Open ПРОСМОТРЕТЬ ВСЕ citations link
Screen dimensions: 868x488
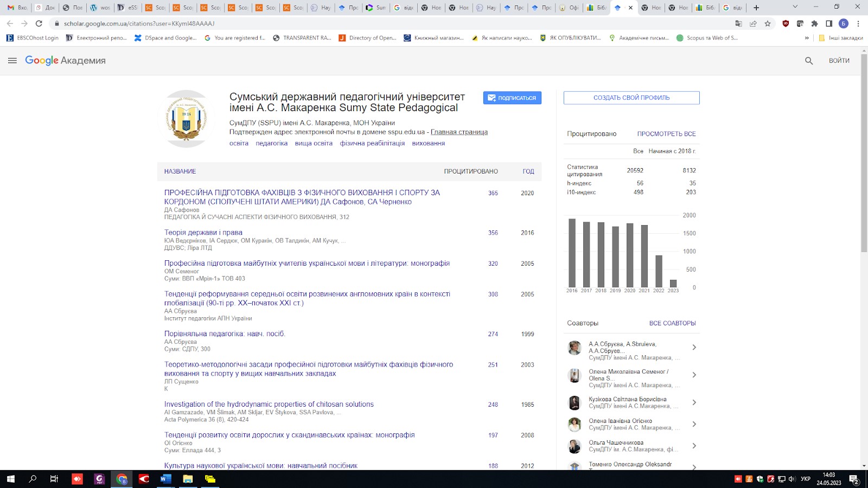(x=666, y=134)
